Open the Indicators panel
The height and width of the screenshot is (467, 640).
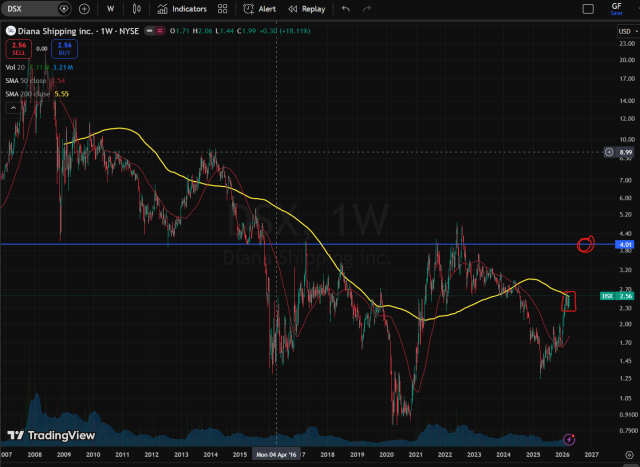pyautogui.click(x=182, y=9)
